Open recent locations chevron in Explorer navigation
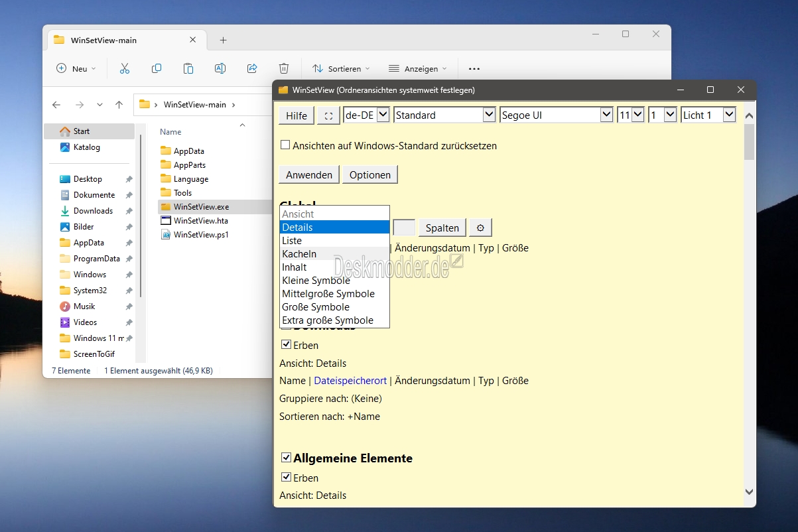 point(100,105)
